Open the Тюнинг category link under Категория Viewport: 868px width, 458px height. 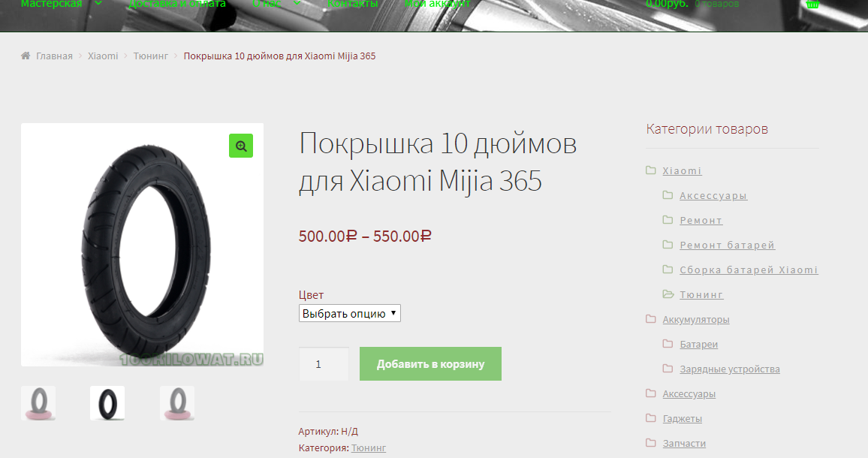coord(368,447)
